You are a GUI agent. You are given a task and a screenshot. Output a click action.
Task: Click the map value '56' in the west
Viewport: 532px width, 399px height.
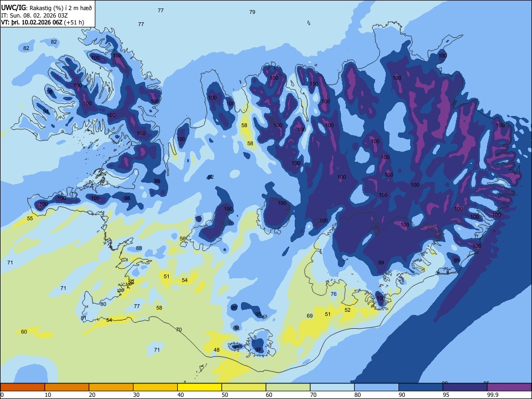pos(182,239)
